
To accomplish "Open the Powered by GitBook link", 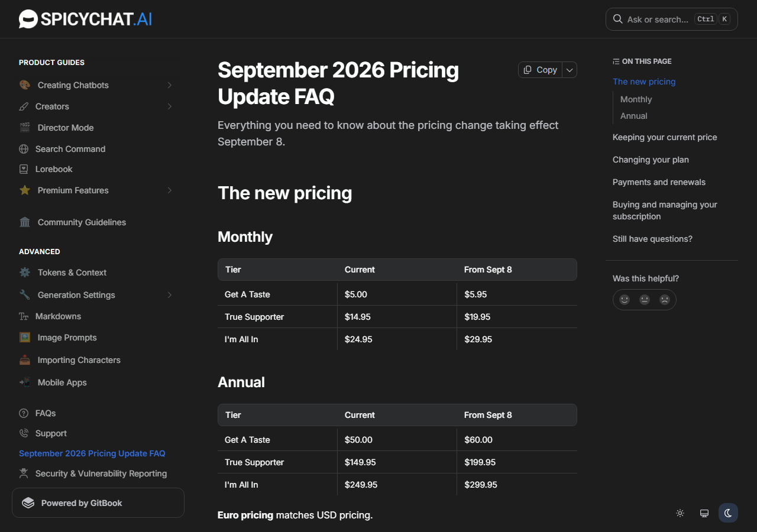I will (98, 503).
